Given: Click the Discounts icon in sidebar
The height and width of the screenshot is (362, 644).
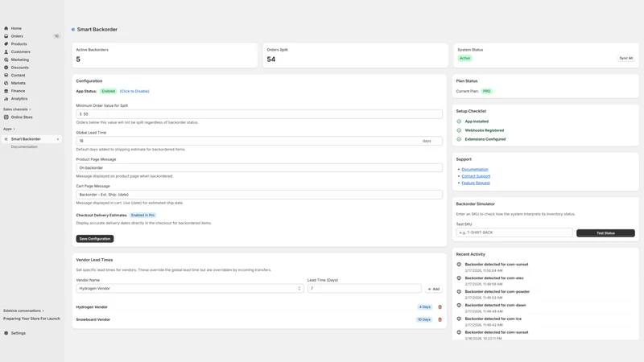Looking at the screenshot, I should coord(6,68).
